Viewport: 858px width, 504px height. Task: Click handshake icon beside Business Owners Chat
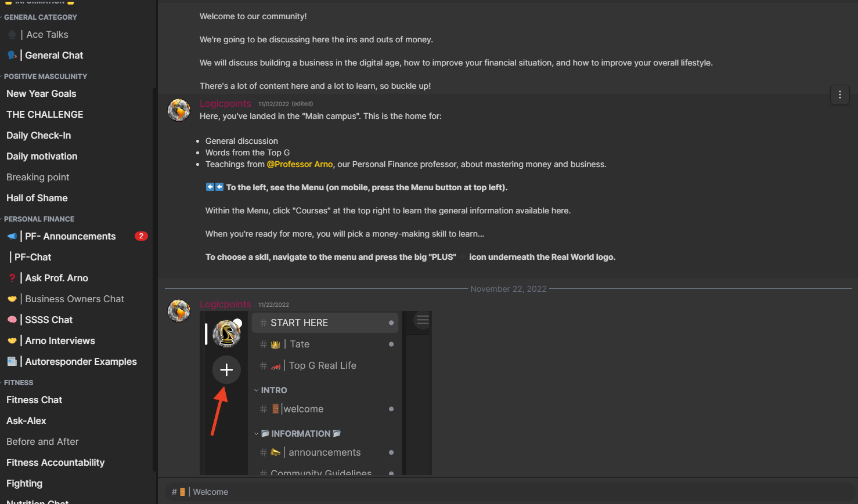point(12,299)
